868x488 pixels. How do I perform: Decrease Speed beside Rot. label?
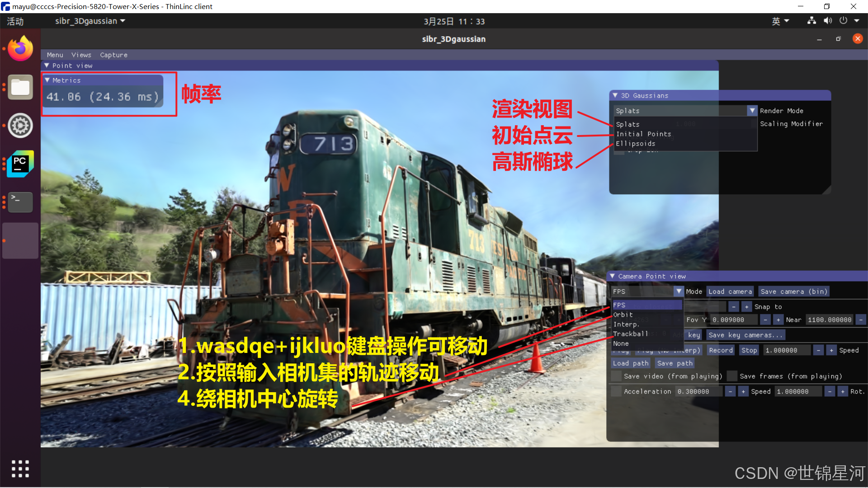click(830, 391)
